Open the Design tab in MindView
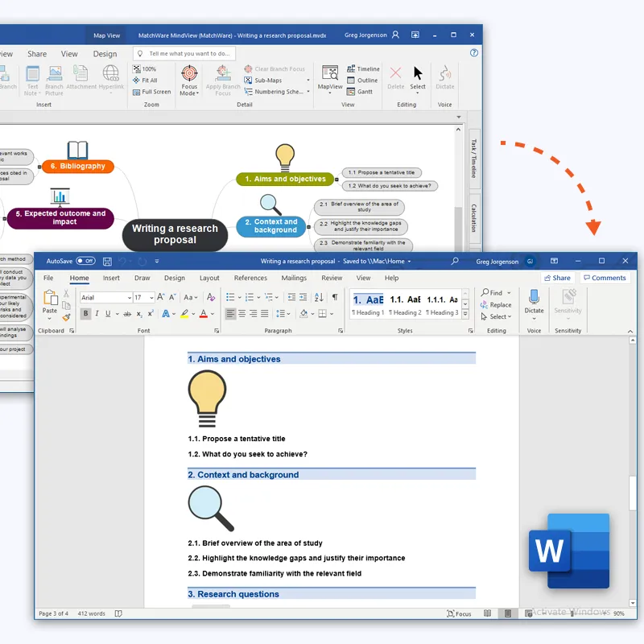Viewport: 644px width, 644px height. (105, 54)
